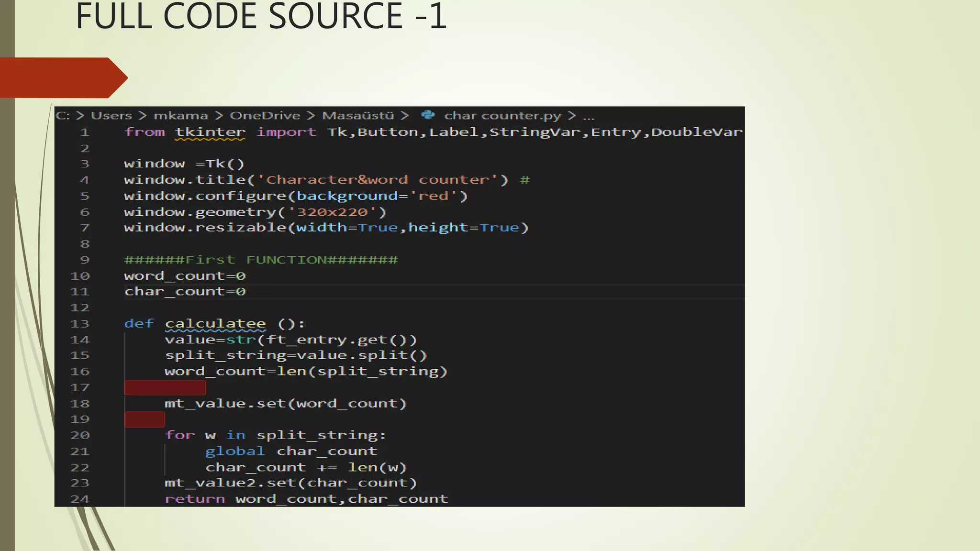Viewport: 980px width, 551px height.
Task: Click the red highlighted block on line 17
Action: click(x=165, y=387)
